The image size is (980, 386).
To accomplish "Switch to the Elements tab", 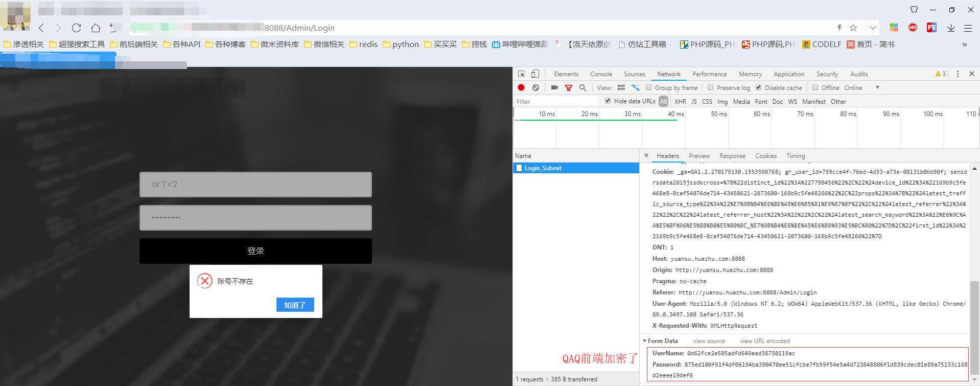I will point(566,74).
